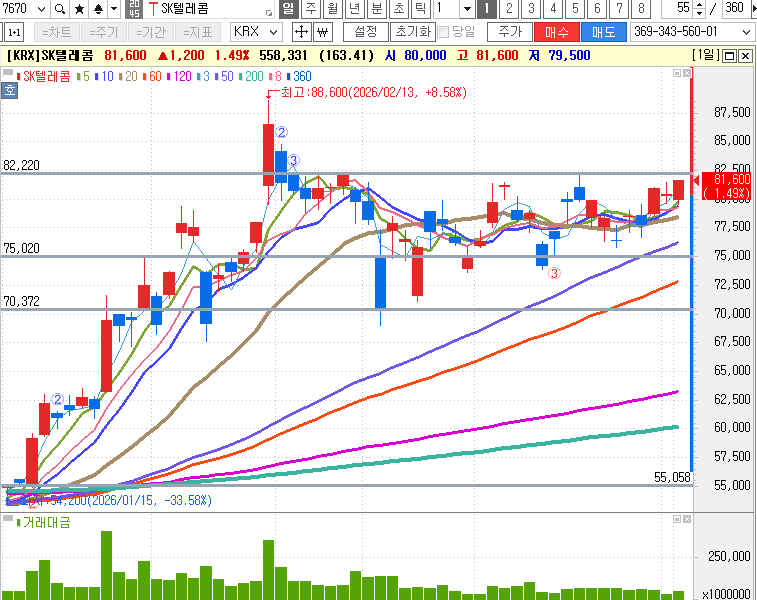Click the red 매수 buy button
757x600 pixels.
[x=557, y=32]
